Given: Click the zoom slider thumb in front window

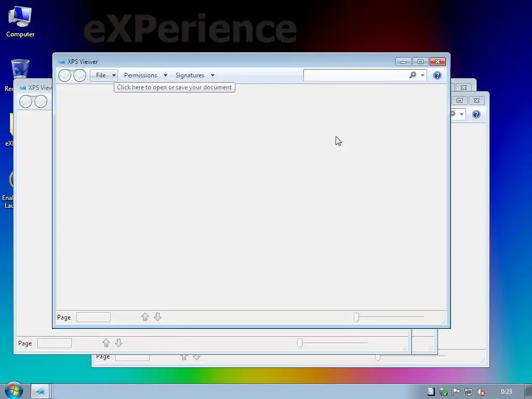Looking at the screenshot, I should point(356,317).
